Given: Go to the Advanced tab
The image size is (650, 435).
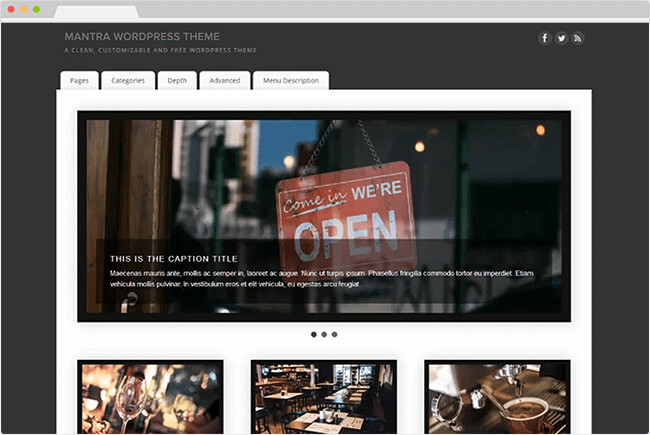Looking at the screenshot, I should [224, 80].
